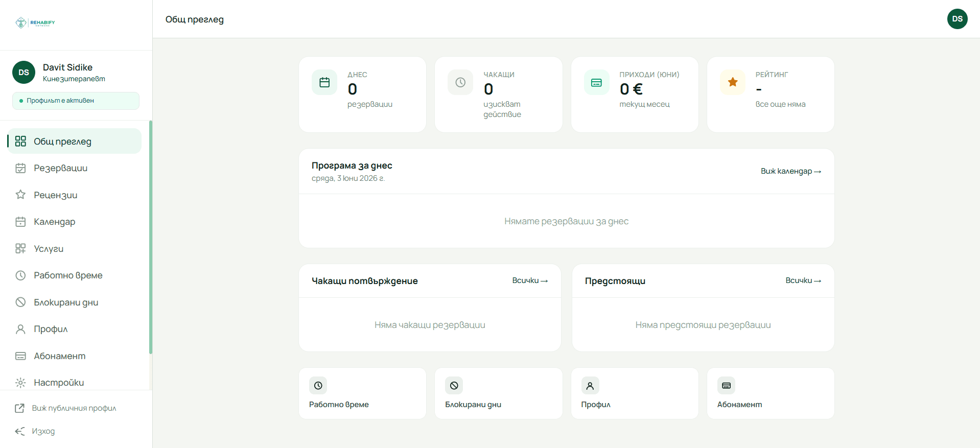The height and width of the screenshot is (448, 980).
Task: Click the external-link icon for public profile
Action: pos(20,408)
